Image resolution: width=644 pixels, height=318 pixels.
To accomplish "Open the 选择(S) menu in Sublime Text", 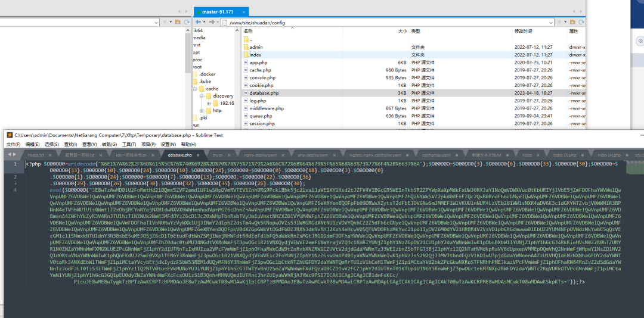I will (52, 145).
